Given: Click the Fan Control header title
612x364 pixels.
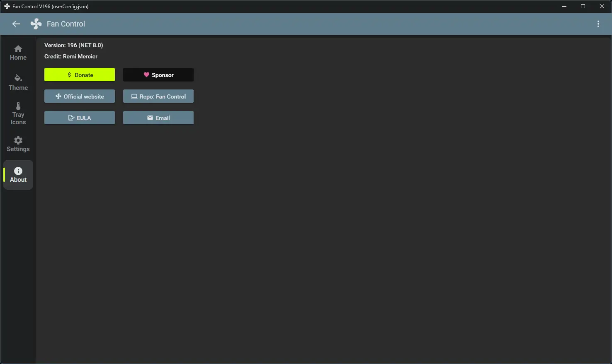Looking at the screenshot, I should click(66, 24).
